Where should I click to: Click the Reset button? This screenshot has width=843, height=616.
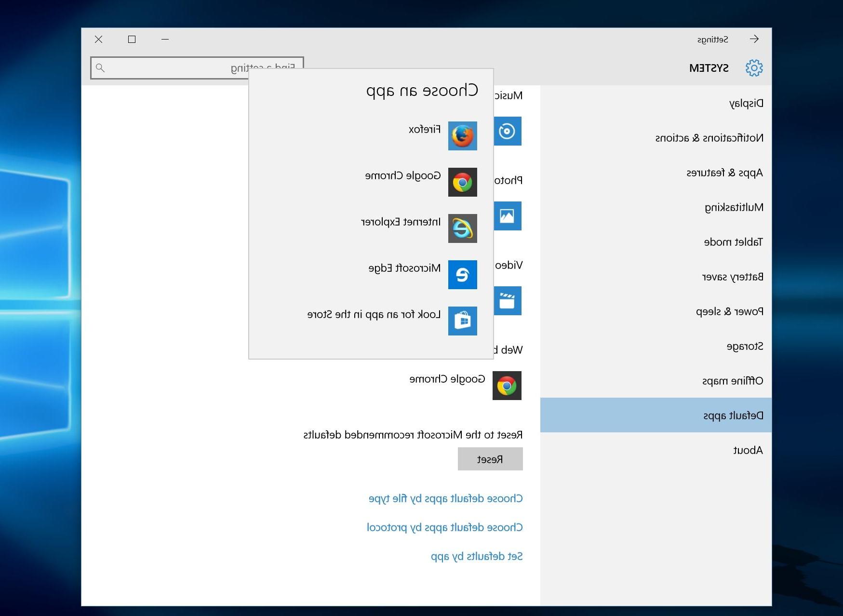click(490, 459)
